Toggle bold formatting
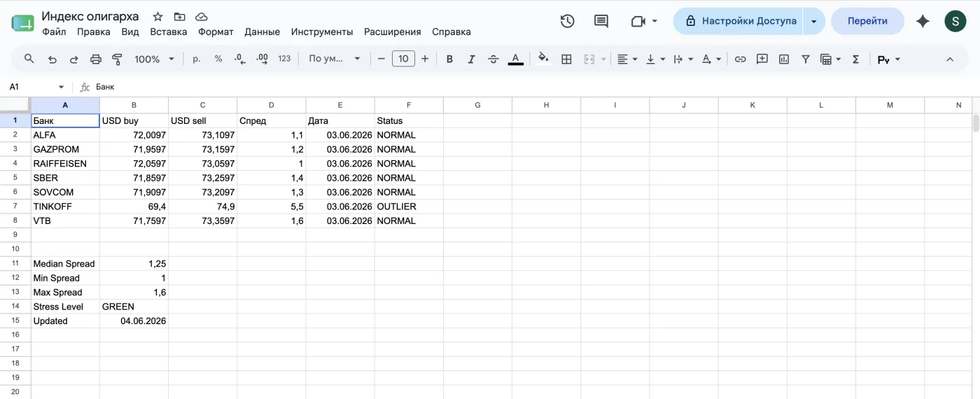Image resolution: width=980 pixels, height=399 pixels. (x=449, y=59)
